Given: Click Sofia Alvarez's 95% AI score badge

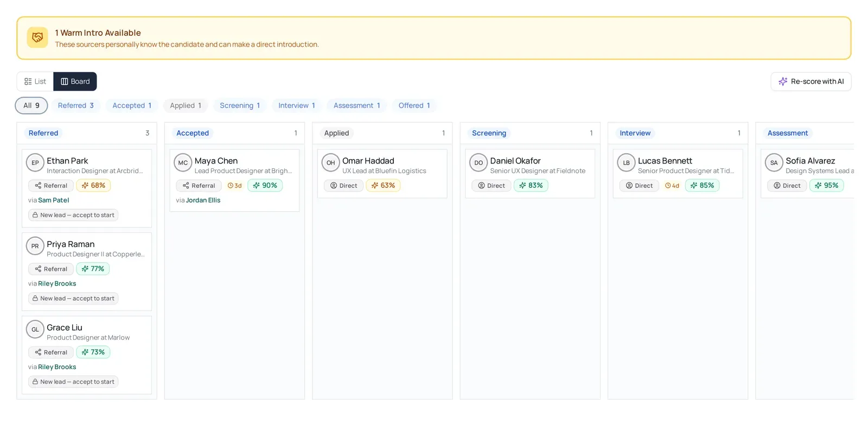Looking at the screenshot, I should pyautogui.click(x=827, y=185).
